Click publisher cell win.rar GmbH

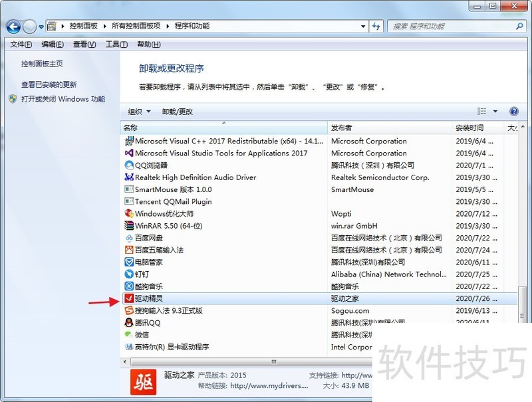click(x=354, y=226)
